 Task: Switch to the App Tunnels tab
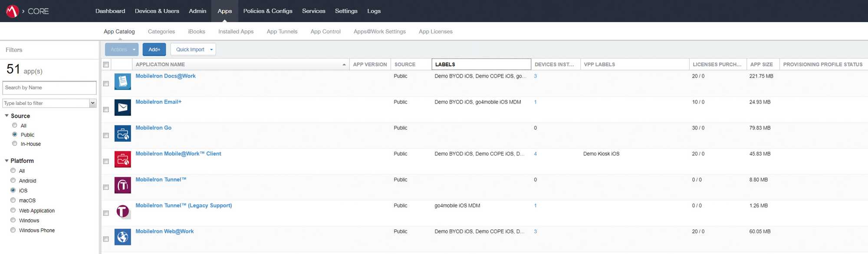(x=282, y=32)
